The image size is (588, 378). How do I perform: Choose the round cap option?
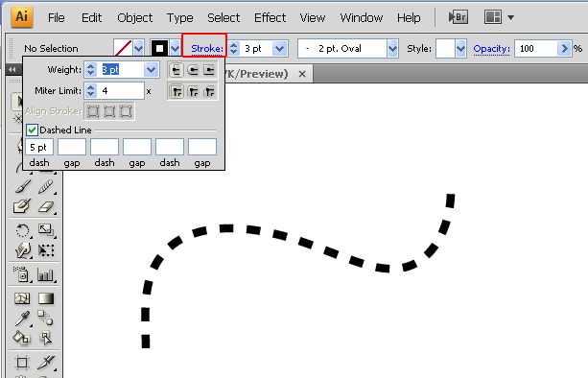193,70
